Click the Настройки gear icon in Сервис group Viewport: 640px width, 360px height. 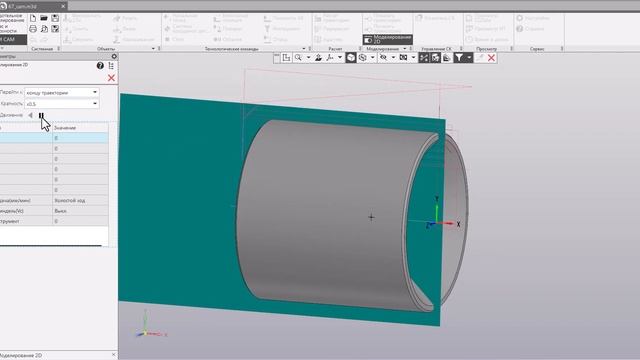click(x=520, y=18)
